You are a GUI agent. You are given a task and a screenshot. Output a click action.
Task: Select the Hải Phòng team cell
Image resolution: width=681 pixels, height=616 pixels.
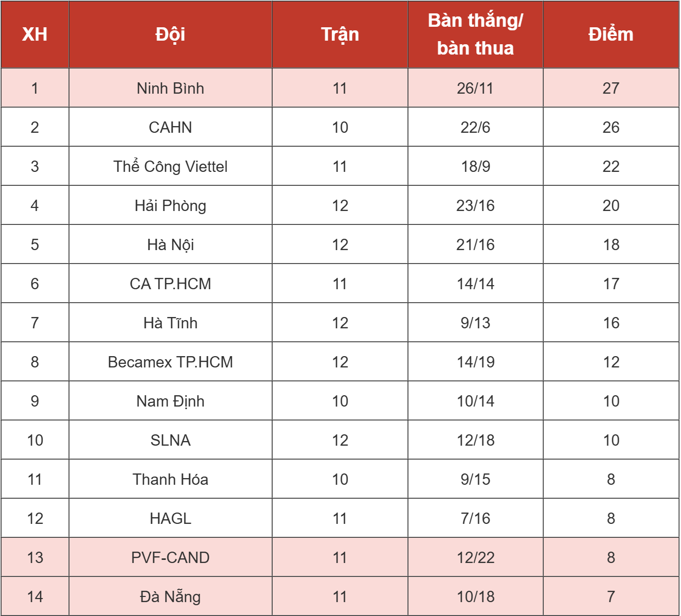pos(170,205)
